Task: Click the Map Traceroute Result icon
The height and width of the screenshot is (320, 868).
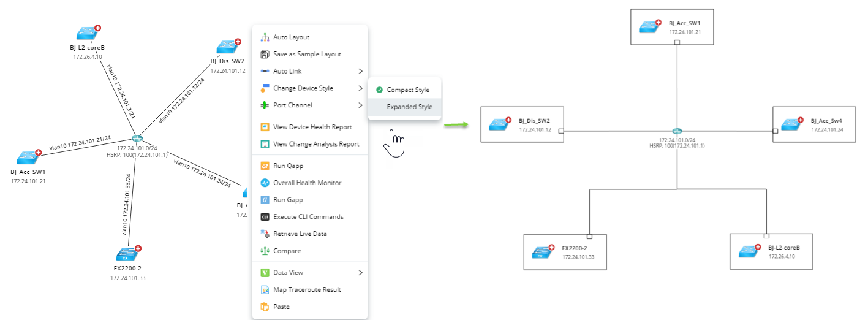Action: tap(265, 290)
